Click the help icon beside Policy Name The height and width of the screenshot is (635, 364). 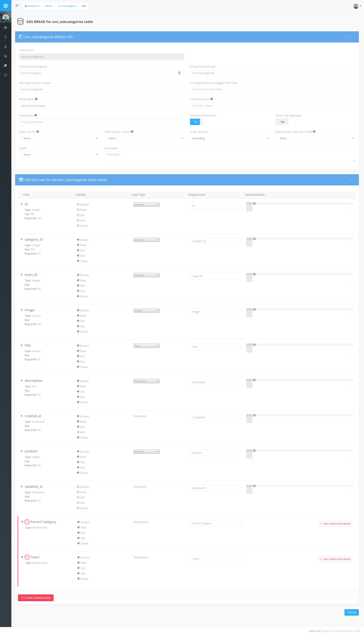[35, 115]
